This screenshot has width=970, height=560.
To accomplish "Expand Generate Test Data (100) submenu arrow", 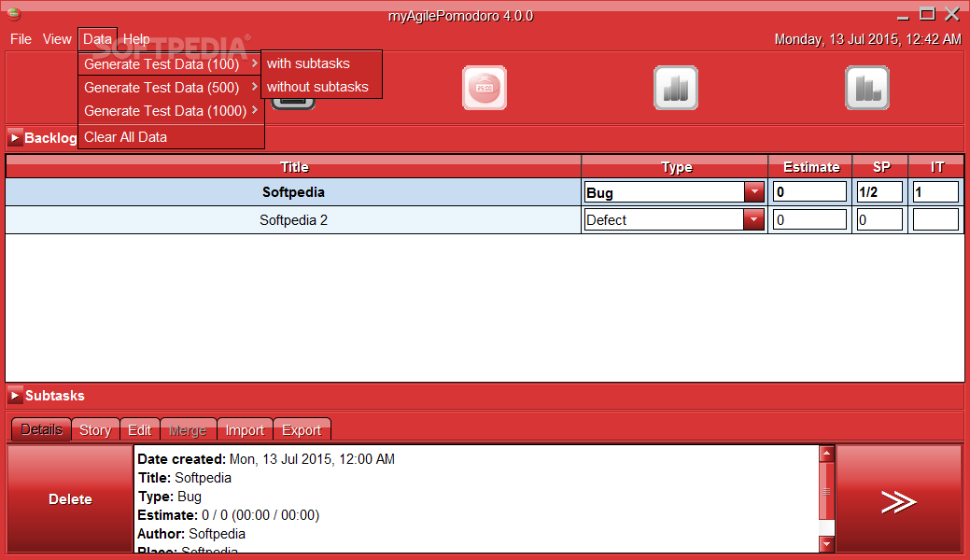I will pyautogui.click(x=254, y=63).
